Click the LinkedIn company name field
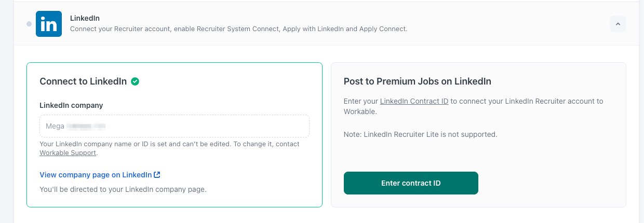Screen dimensions: 644x223 [x=174, y=126]
